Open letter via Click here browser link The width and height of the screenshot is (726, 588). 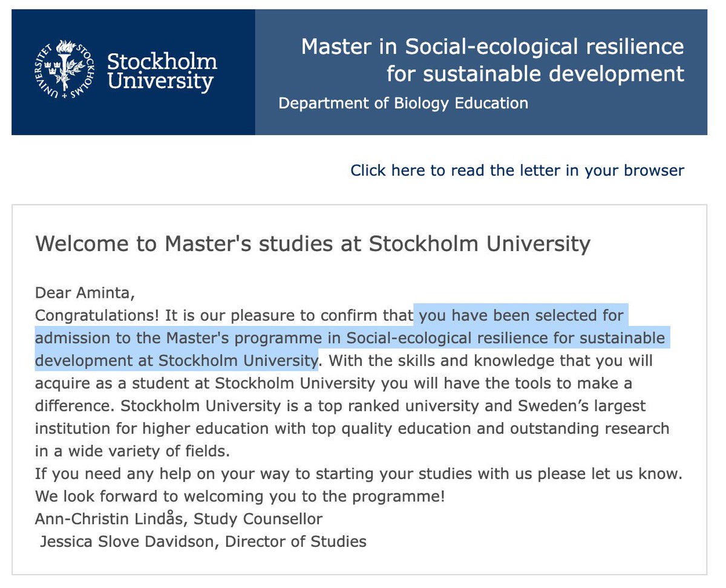tap(517, 171)
